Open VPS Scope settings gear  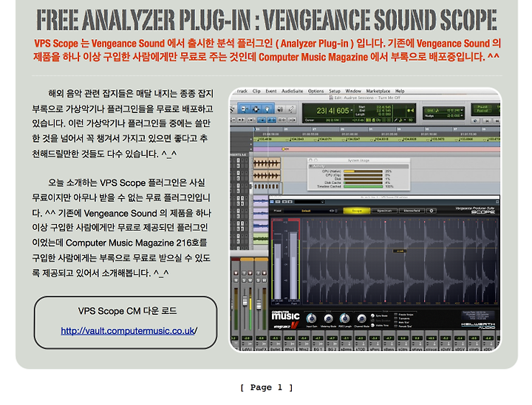pyautogui.click(x=432, y=211)
